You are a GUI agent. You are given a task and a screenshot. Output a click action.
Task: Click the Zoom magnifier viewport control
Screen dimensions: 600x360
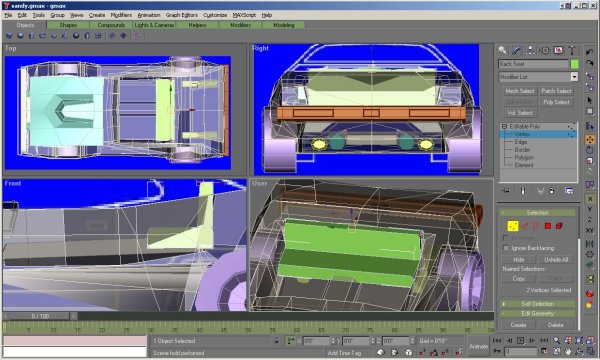point(556,340)
